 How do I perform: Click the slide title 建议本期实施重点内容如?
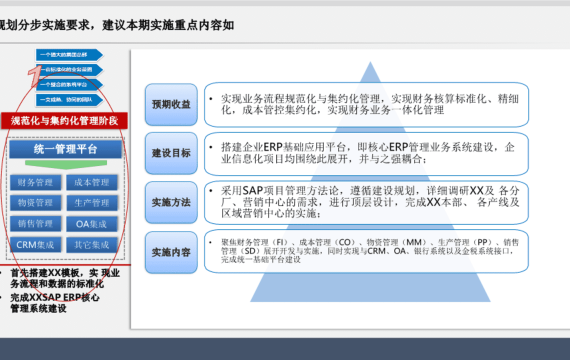pyautogui.click(x=168, y=25)
